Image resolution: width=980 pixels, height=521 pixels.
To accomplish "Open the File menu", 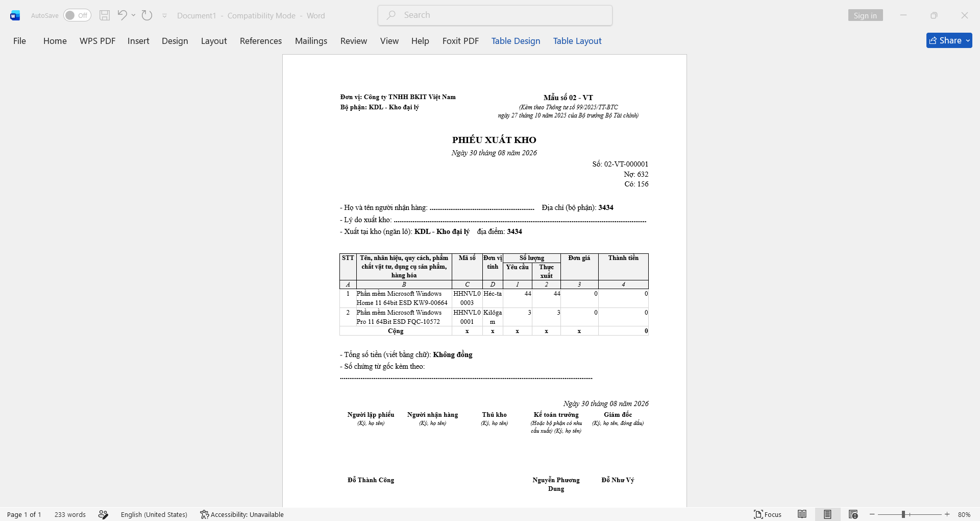I will [x=19, y=41].
